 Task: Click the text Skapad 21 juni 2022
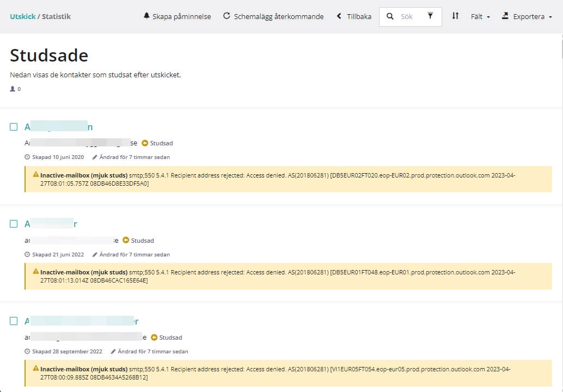(58, 254)
